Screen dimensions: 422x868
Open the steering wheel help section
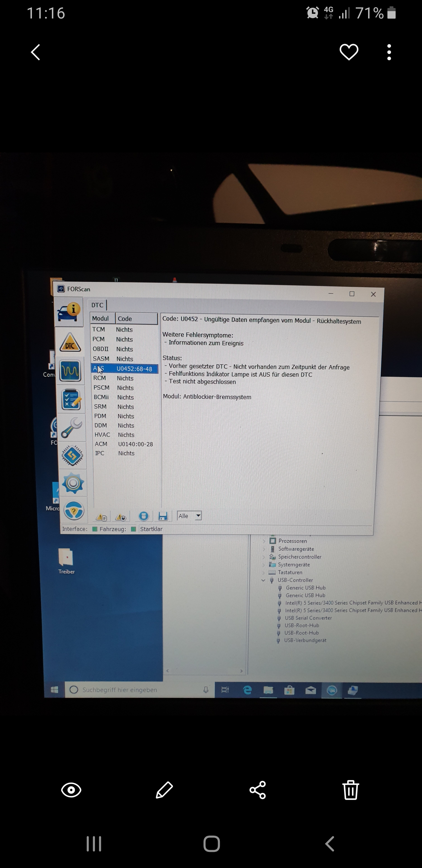coord(74,511)
